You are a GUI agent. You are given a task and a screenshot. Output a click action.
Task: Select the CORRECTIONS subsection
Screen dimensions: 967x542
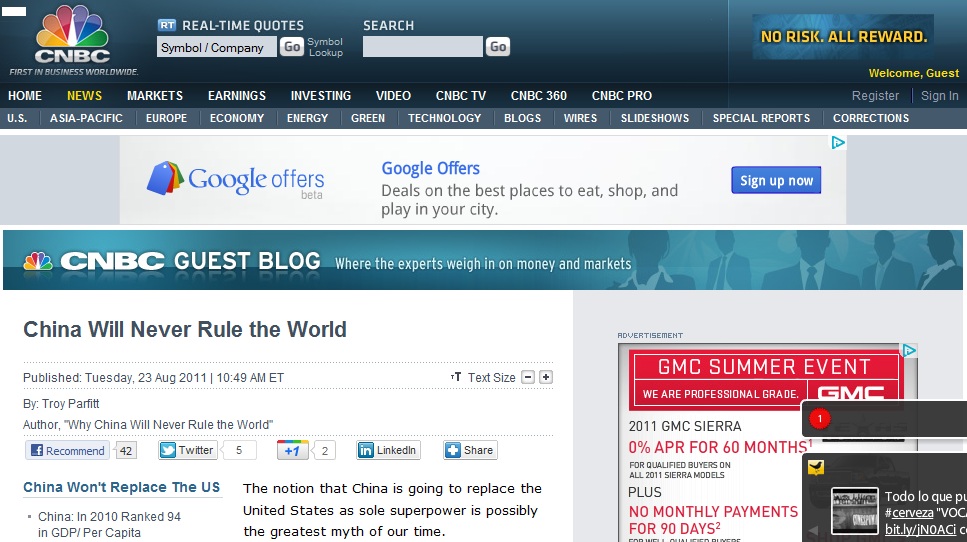[871, 118]
